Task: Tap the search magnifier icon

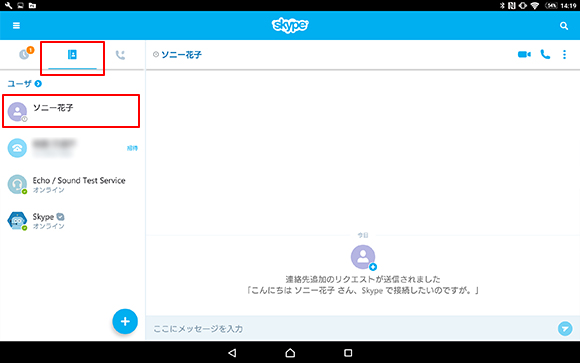Action: (x=564, y=26)
